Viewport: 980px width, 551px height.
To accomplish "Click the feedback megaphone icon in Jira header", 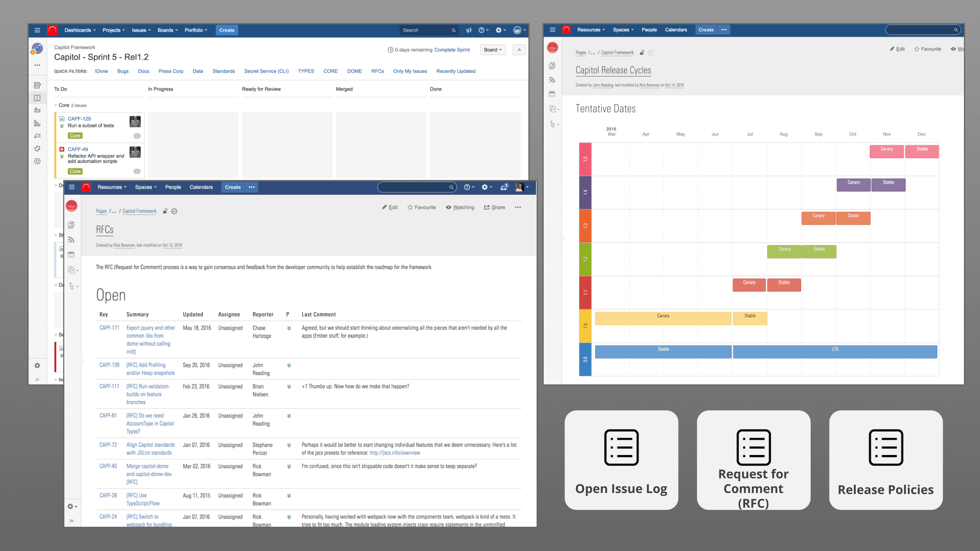I will [x=468, y=30].
